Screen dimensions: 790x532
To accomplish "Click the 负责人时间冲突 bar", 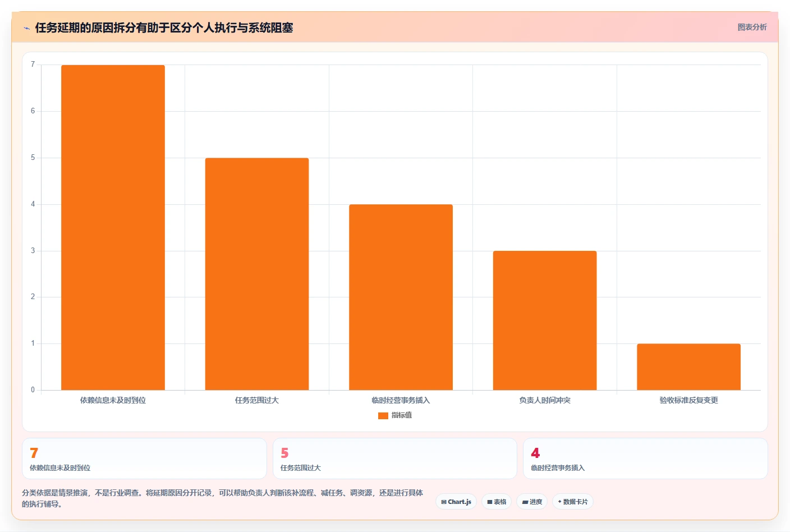I will 545,320.
